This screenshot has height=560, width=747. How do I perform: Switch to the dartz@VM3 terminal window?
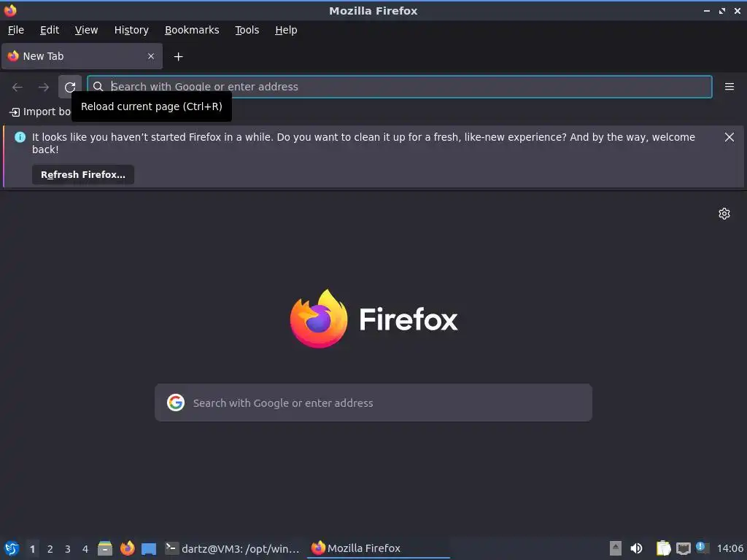click(x=233, y=548)
